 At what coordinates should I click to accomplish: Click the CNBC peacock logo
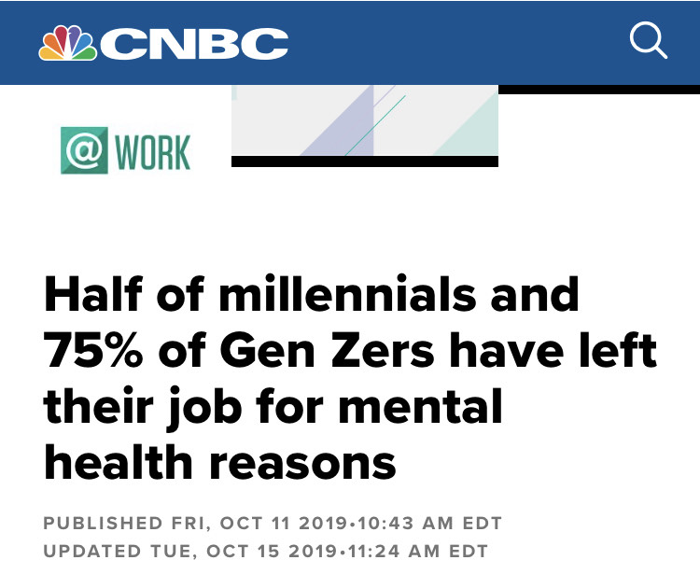68,43
